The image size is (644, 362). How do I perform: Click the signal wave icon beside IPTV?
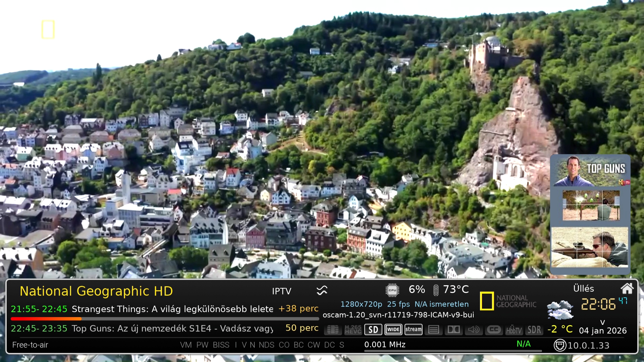[x=322, y=291]
